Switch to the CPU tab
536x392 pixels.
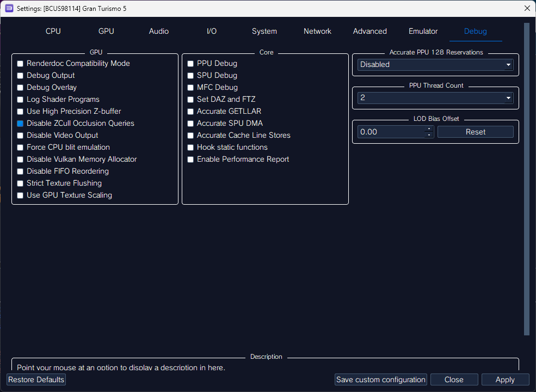pyautogui.click(x=53, y=31)
